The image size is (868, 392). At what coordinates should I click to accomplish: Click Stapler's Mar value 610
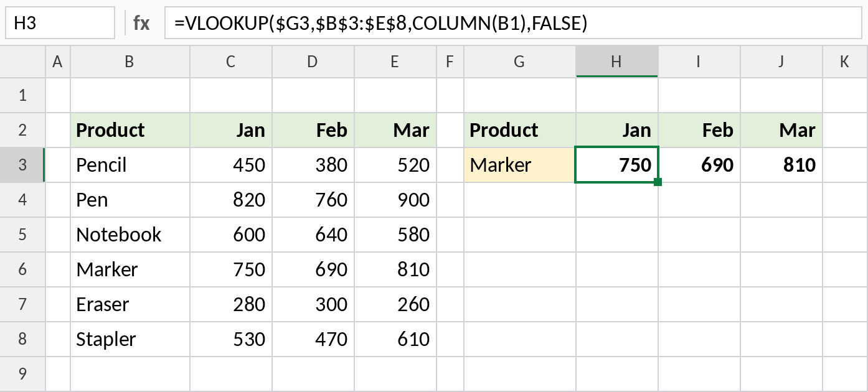(x=395, y=339)
